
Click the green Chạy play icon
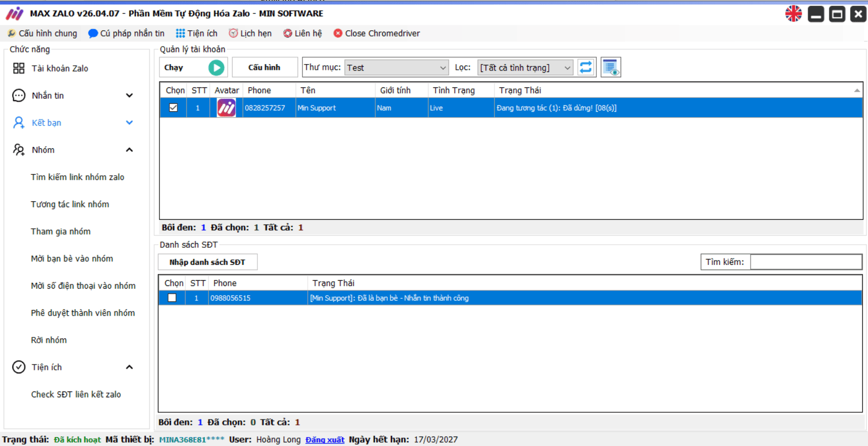pyautogui.click(x=216, y=67)
